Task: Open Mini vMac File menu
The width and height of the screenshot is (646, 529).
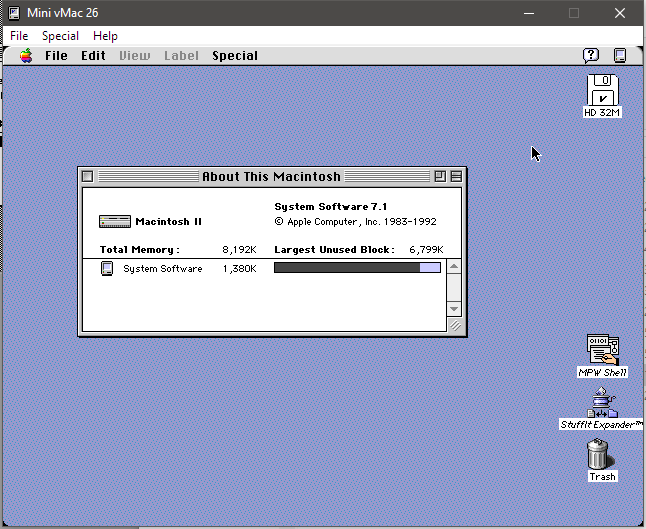Action: [x=19, y=36]
